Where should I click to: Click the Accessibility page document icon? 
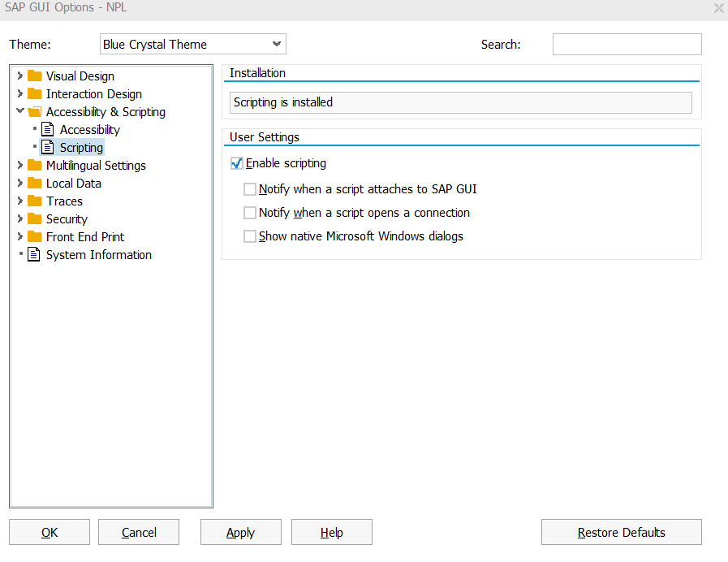[x=48, y=129]
